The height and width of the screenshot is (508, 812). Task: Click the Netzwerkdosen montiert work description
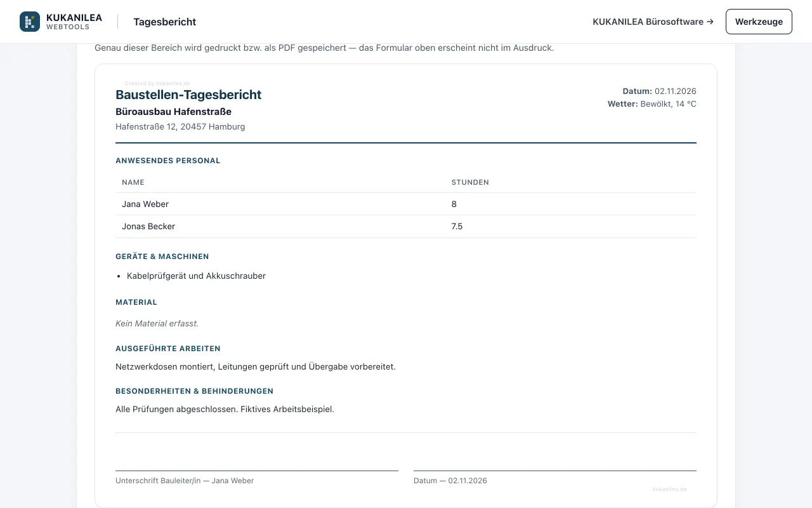point(256,366)
